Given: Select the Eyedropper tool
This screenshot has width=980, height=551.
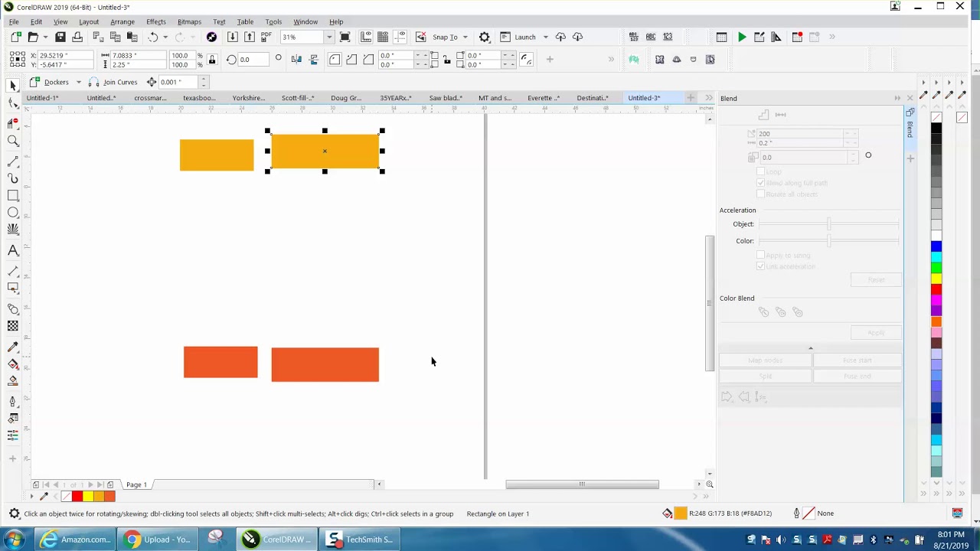Looking at the screenshot, I should 13,347.
